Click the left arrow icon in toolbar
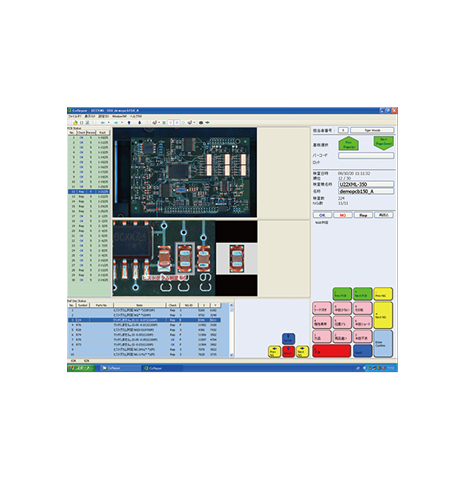This screenshot has width=465, height=480. click(103, 123)
